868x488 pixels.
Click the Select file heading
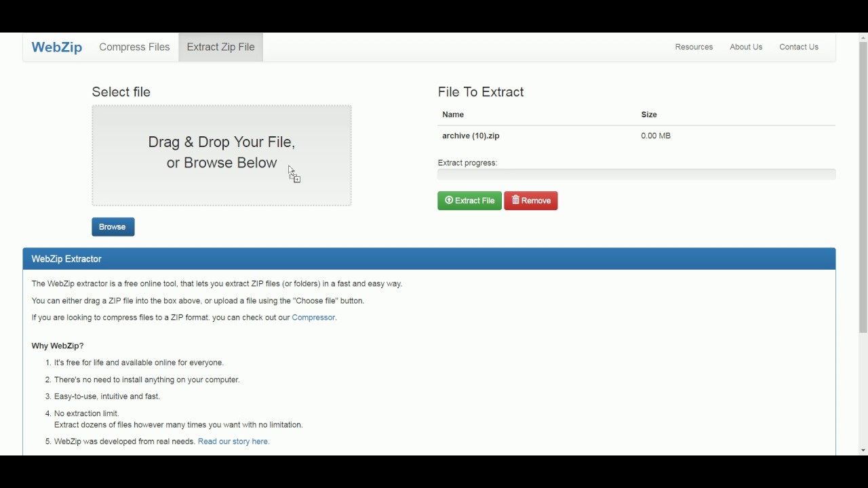(x=121, y=92)
